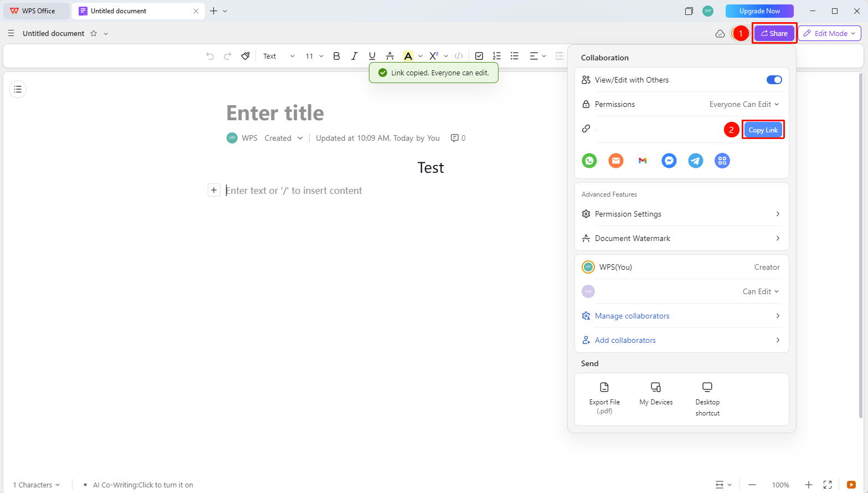Screen dimensions: 868x493
Task: Apply underline formatting
Action: click(x=372, y=56)
